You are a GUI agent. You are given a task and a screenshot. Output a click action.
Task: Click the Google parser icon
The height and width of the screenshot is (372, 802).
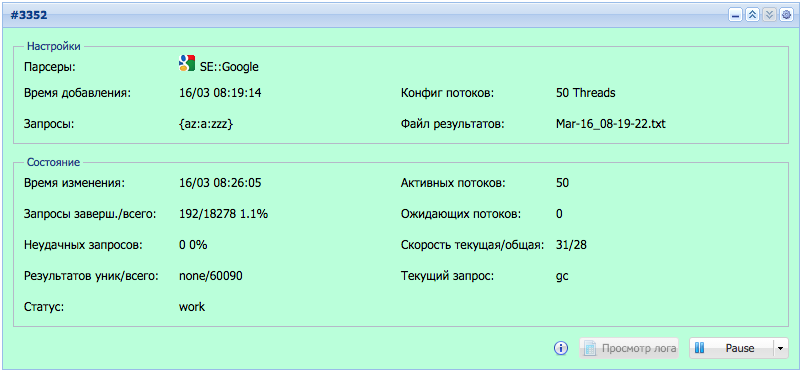[x=187, y=62]
